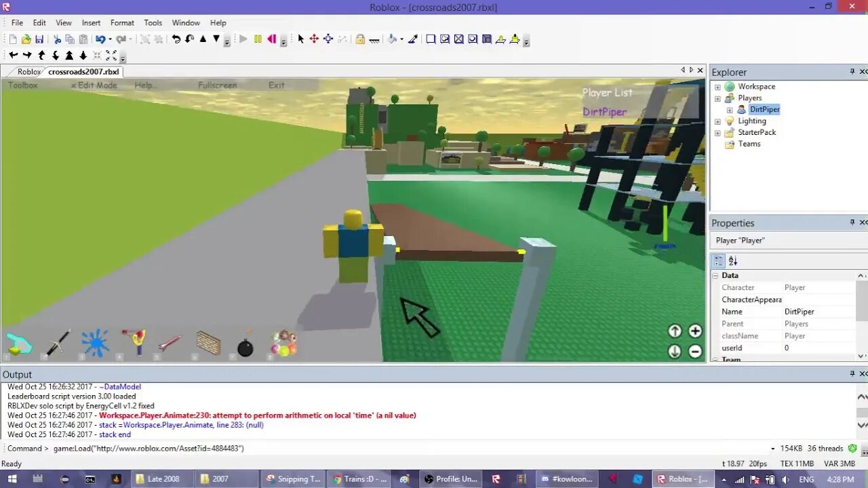Click the blue Undo arrow
The image size is (868, 488).
click(x=100, y=39)
